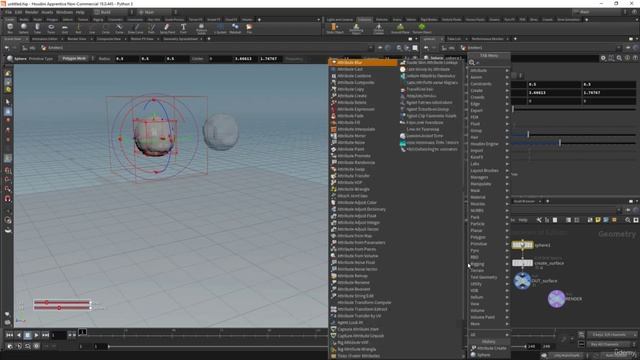This screenshot has width=640, height=360.
Task: Select the Torus shelf tool
Action: [51, 28]
